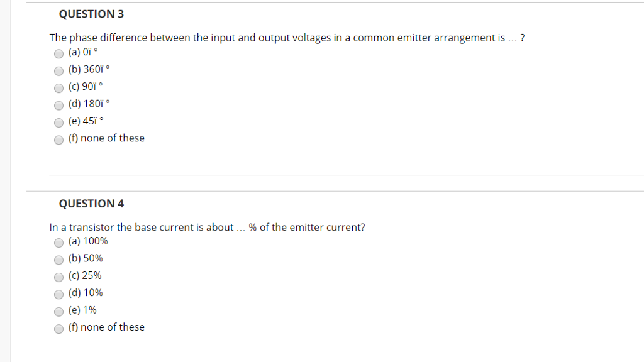Image resolution: width=644 pixels, height=362 pixels.
Task: Select (a) 100% for base current question
Action: [x=58, y=243]
